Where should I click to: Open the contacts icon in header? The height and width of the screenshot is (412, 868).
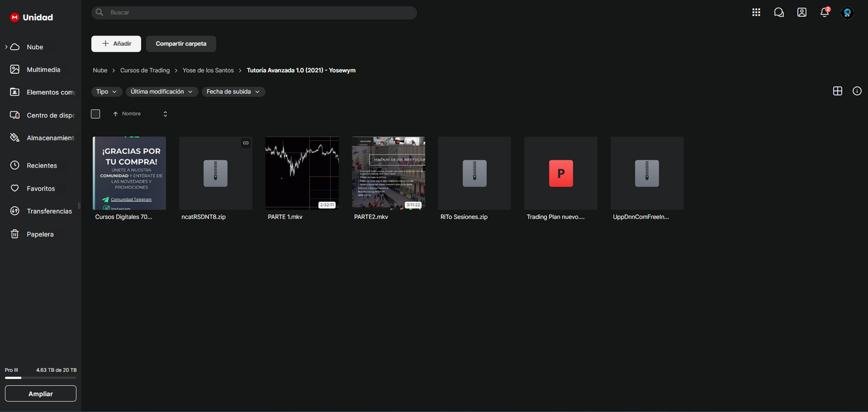tap(802, 13)
